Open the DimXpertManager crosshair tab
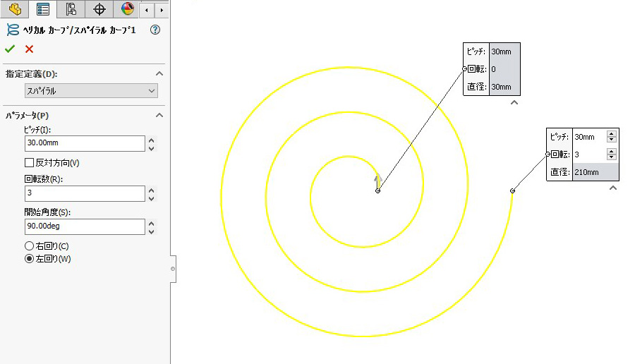This screenshot has height=364, width=635. [x=99, y=9]
